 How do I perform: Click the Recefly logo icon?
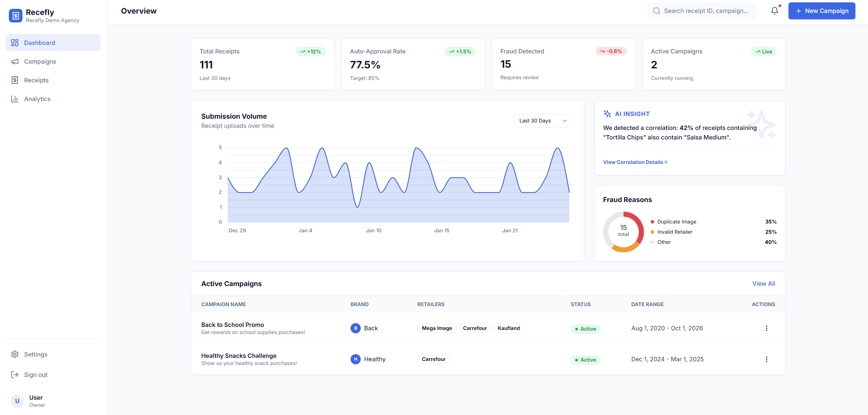click(15, 15)
